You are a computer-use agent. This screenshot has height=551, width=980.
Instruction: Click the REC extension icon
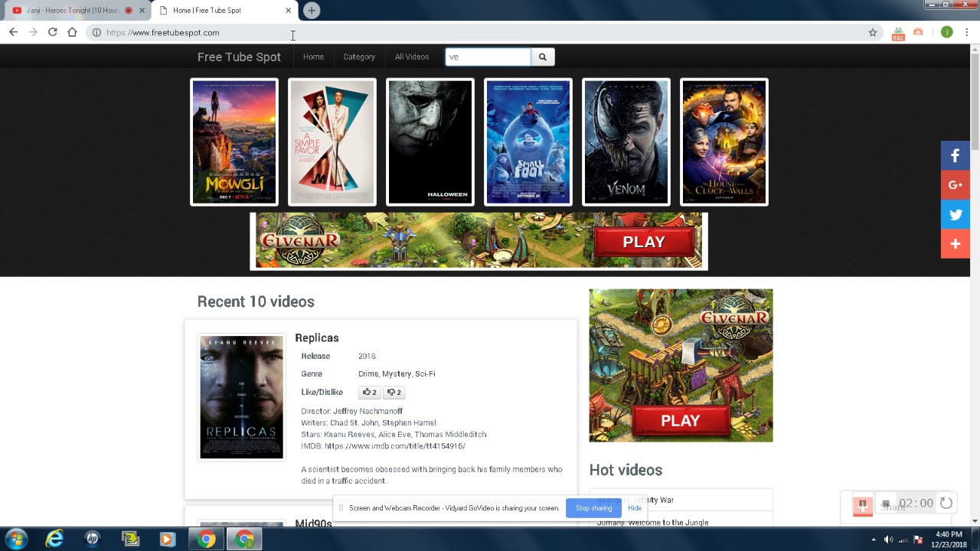coord(898,33)
